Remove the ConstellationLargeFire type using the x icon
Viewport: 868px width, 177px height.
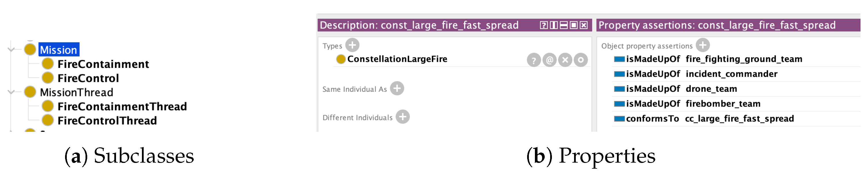(x=566, y=60)
